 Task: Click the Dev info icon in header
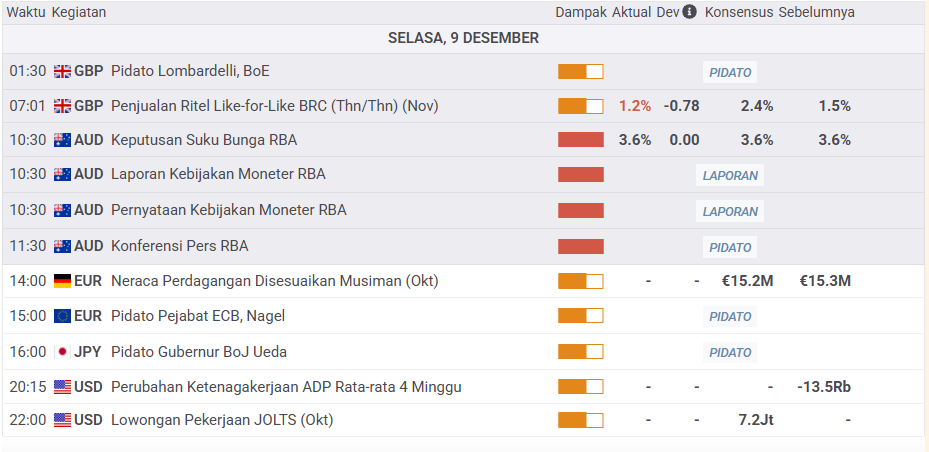[x=690, y=13]
